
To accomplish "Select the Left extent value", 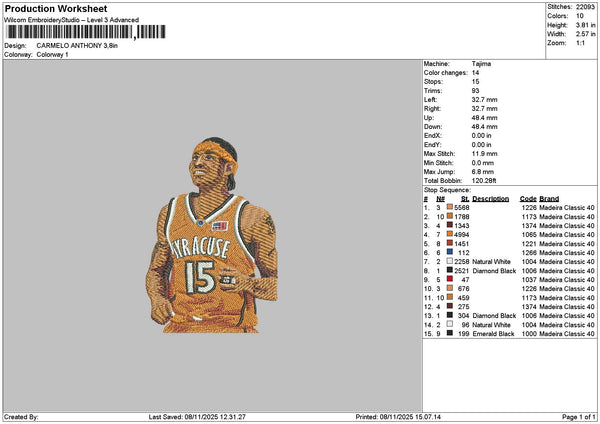I will coord(484,100).
